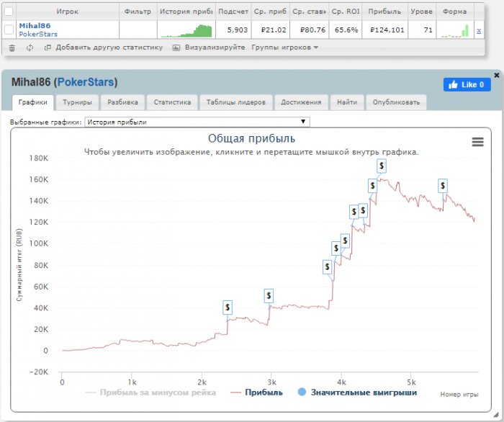Open the Разбивка tab
504x422 pixels.
122,102
